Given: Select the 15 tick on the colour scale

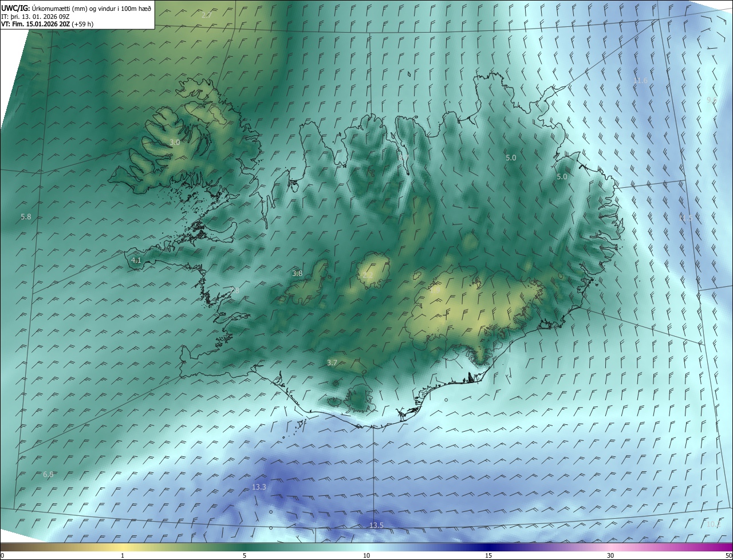Looking at the screenshot, I should click(x=488, y=556).
